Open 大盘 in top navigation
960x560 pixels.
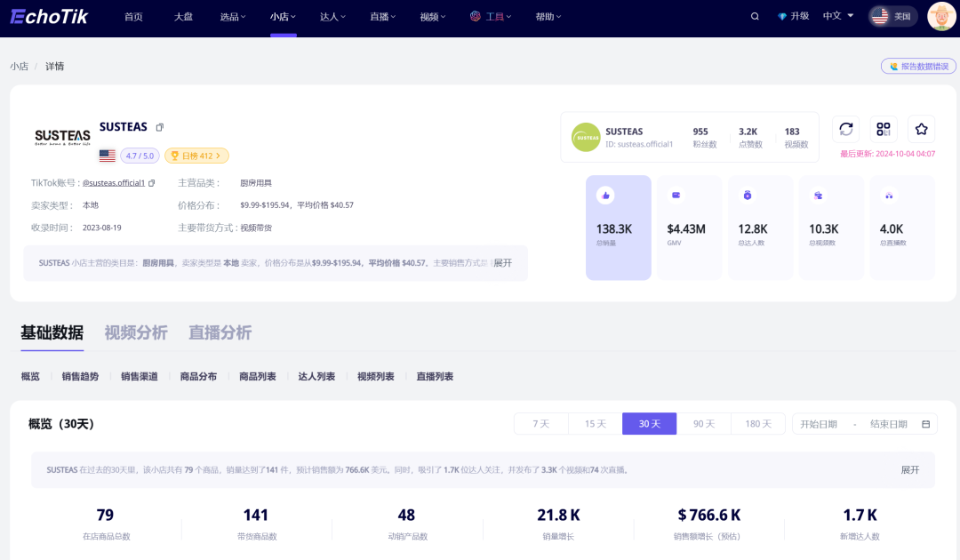coord(183,17)
